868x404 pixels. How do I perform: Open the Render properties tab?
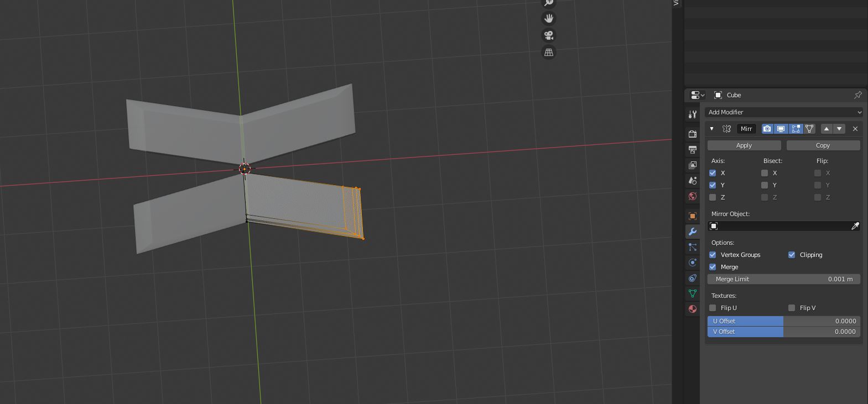(693, 134)
